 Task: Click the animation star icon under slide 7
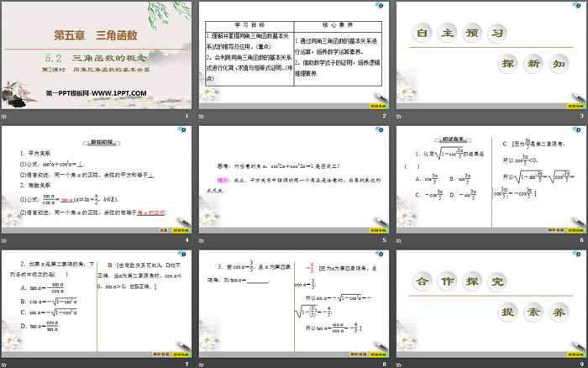click(x=5, y=363)
